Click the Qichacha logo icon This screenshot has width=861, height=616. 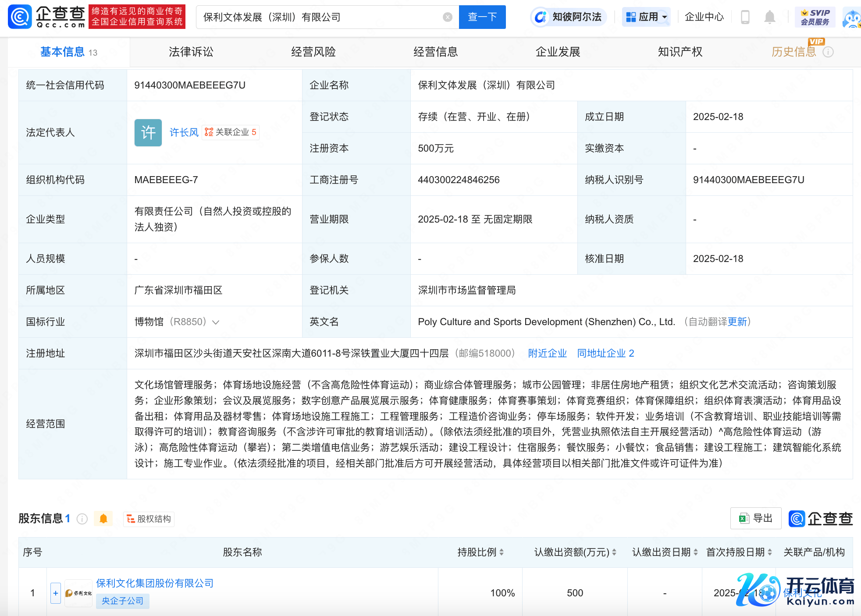(19, 17)
